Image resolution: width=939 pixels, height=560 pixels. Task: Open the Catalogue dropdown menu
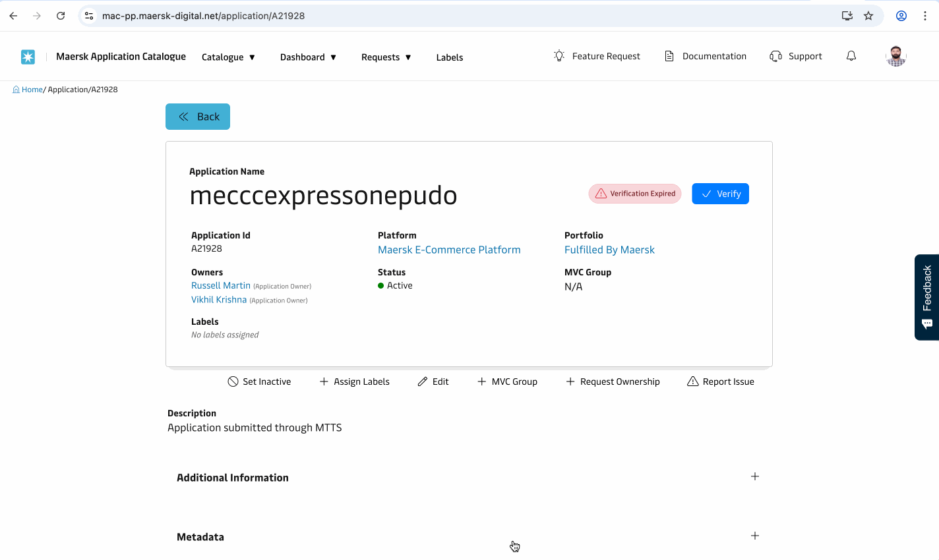coord(228,57)
